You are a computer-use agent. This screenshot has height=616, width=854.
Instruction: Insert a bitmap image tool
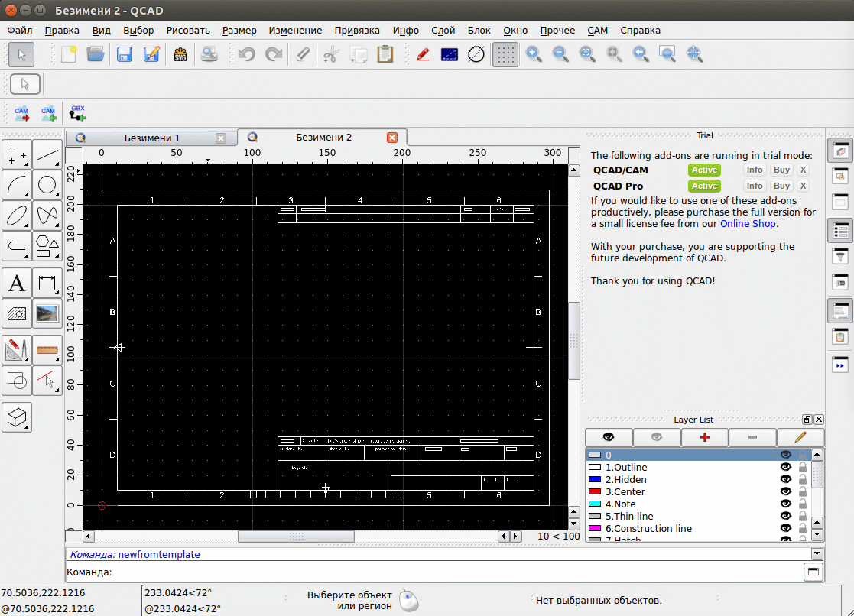(x=47, y=313)
